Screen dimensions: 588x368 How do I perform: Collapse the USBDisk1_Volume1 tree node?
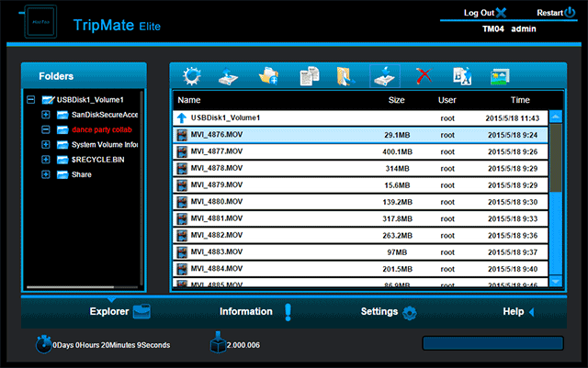(x=30, y=100)
